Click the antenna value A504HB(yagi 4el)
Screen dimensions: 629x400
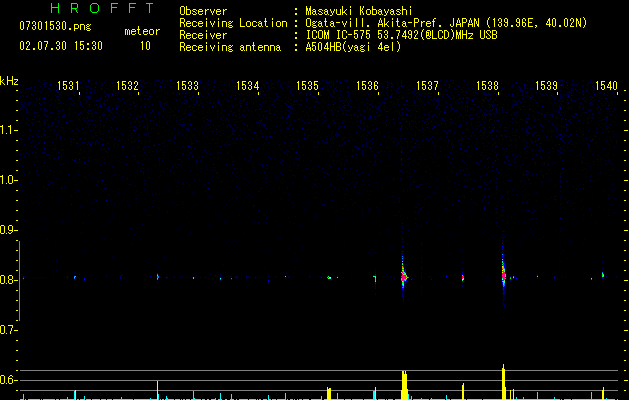pos(353,47)
